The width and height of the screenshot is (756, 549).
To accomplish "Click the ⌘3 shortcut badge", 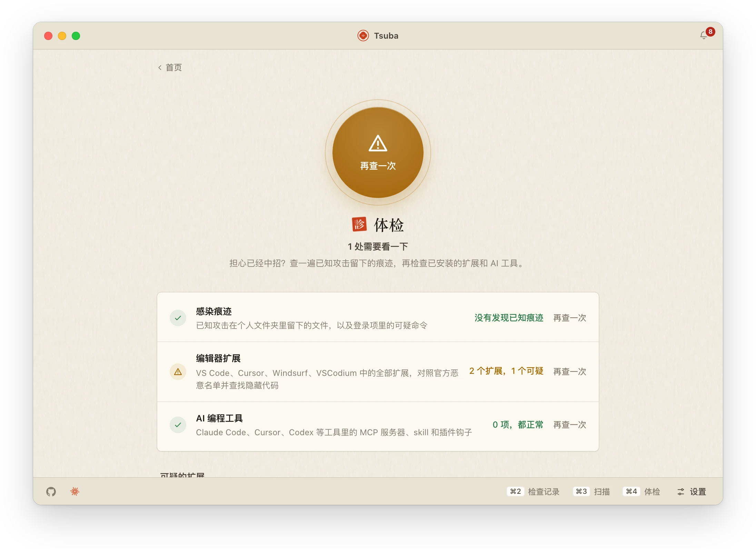I will 581,491.
